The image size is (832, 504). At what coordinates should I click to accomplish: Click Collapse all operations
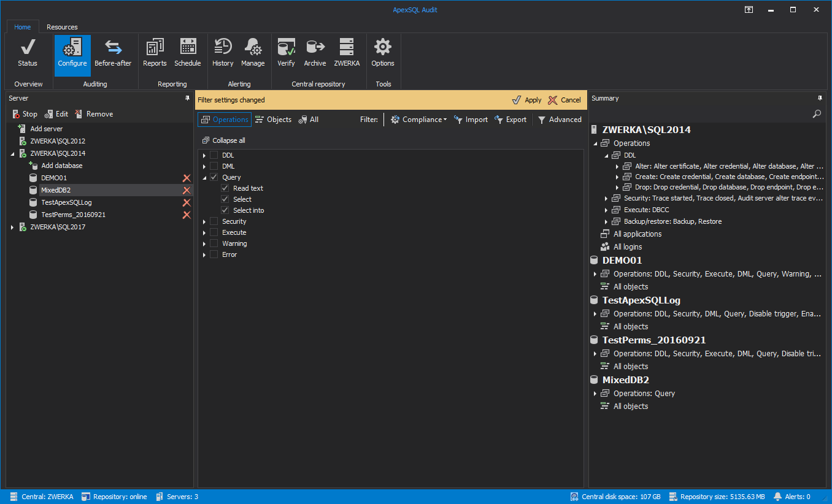(x=223, y=140)
